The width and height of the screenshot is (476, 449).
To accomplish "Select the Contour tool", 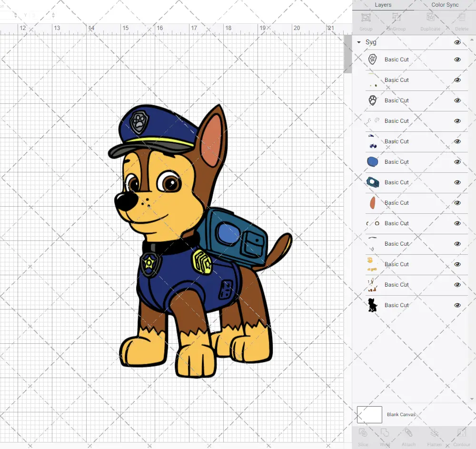I will [x=461, y=433].
